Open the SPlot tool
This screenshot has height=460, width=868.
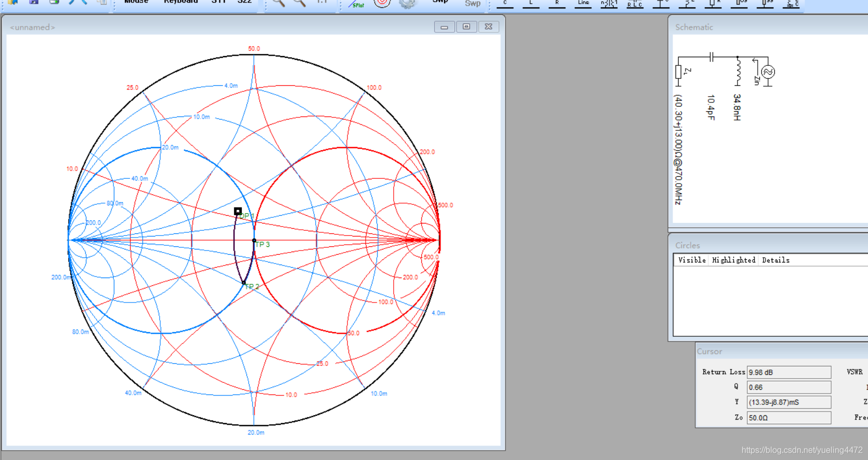pos(357,4)
